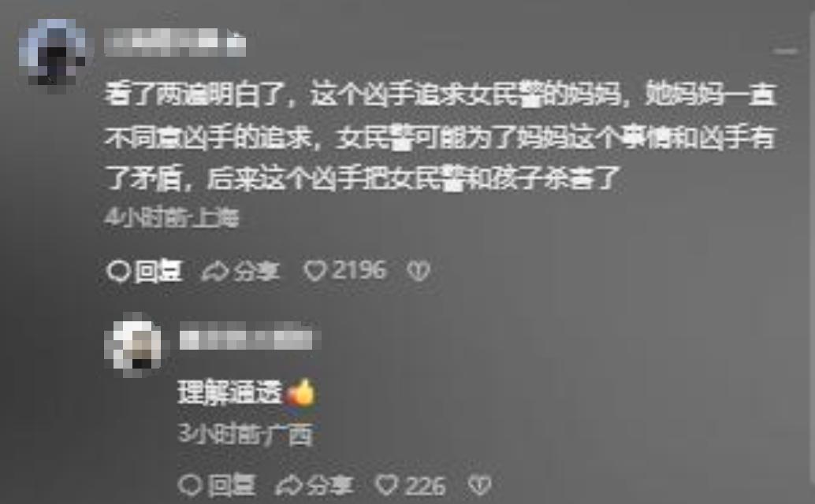Click the reply bubble icon under the 理解通透 reply
Viewport: 815px width, 504px height.
pos(190,486)
